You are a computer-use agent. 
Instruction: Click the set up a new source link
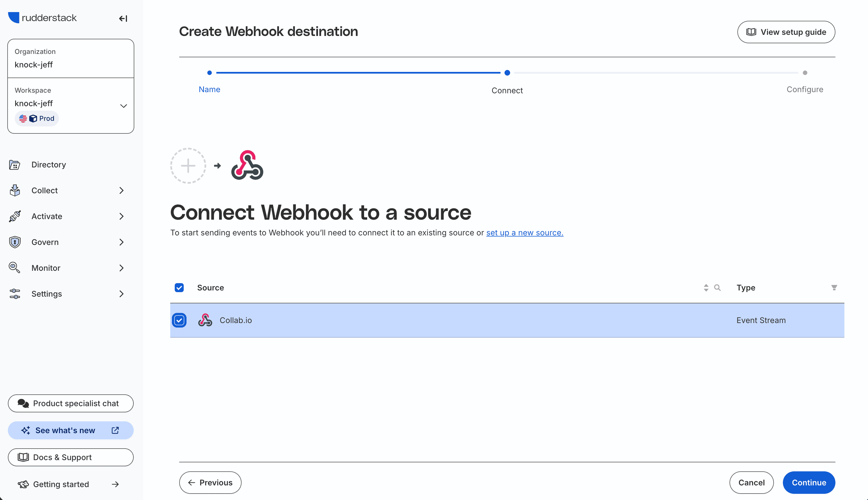coord(524,233)
